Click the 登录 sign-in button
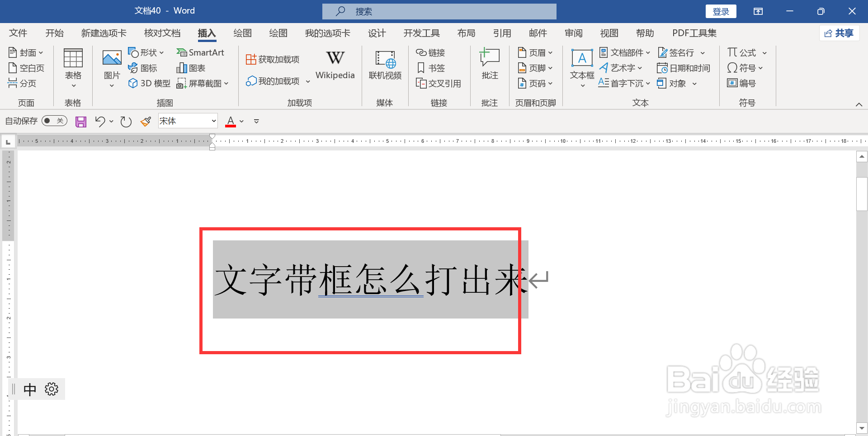The height and width of the screenshot is (436, 868). [721, 11]
